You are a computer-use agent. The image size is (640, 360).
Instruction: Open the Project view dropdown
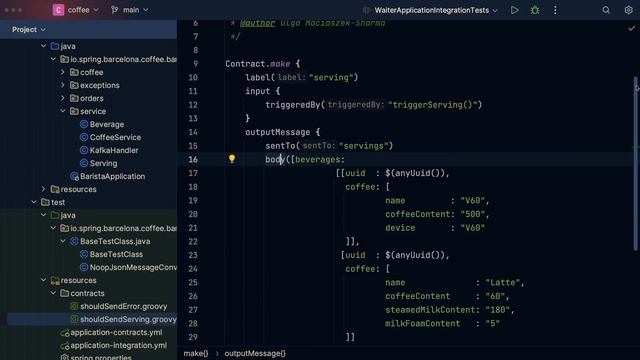pos(29,29)
